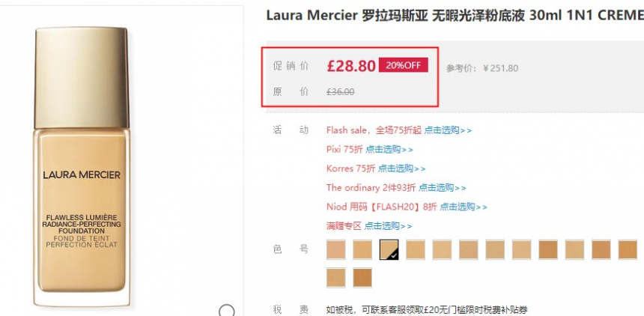Select the first shade color swatch

[336, 249]
